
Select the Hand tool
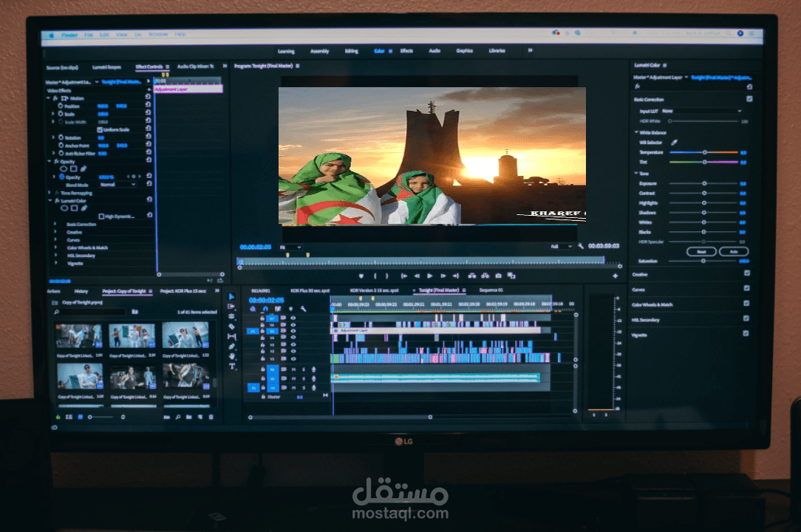(x=231, y=356)
